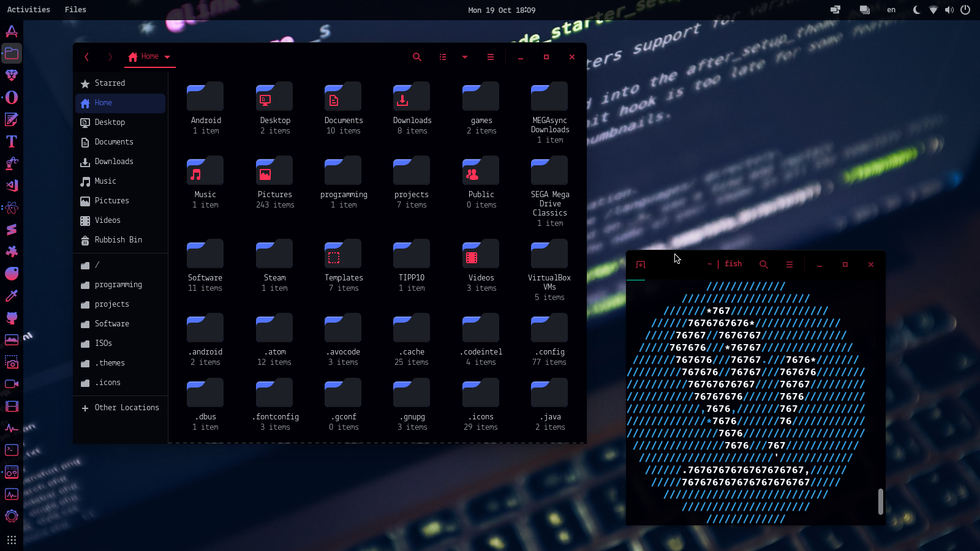
Task: Expand the Home path bar dropdown
Action: point(167,57)
